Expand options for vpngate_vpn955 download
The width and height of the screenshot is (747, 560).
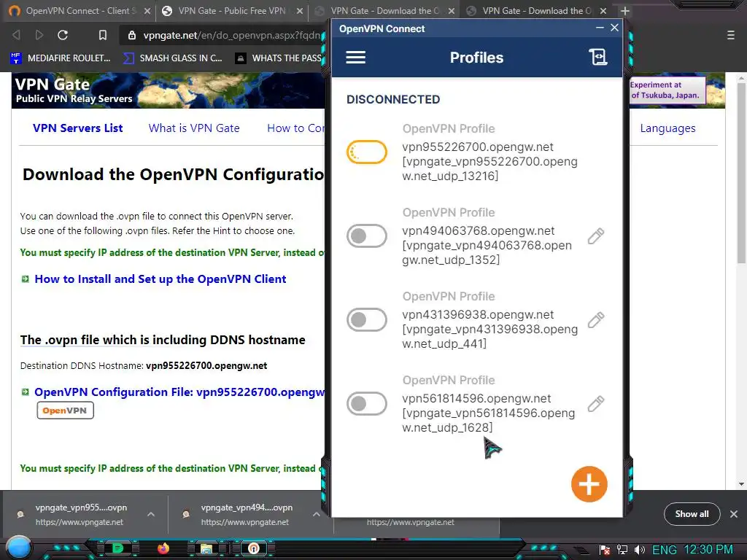pos(150,514)
